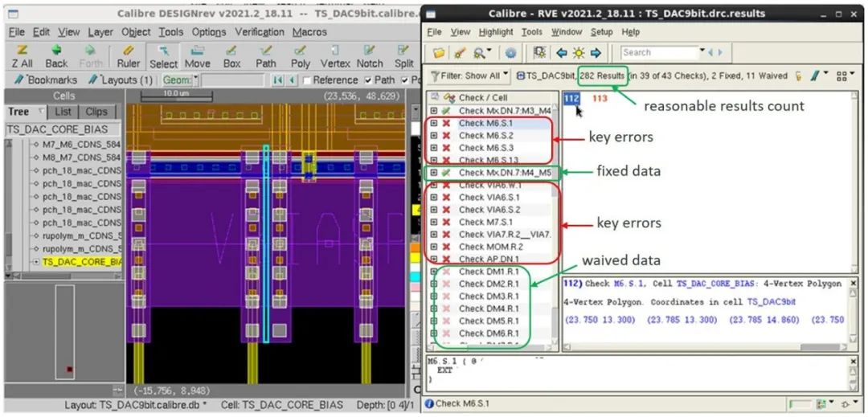
Task: Close the rule text pane with the X
Action: [853, 362]
